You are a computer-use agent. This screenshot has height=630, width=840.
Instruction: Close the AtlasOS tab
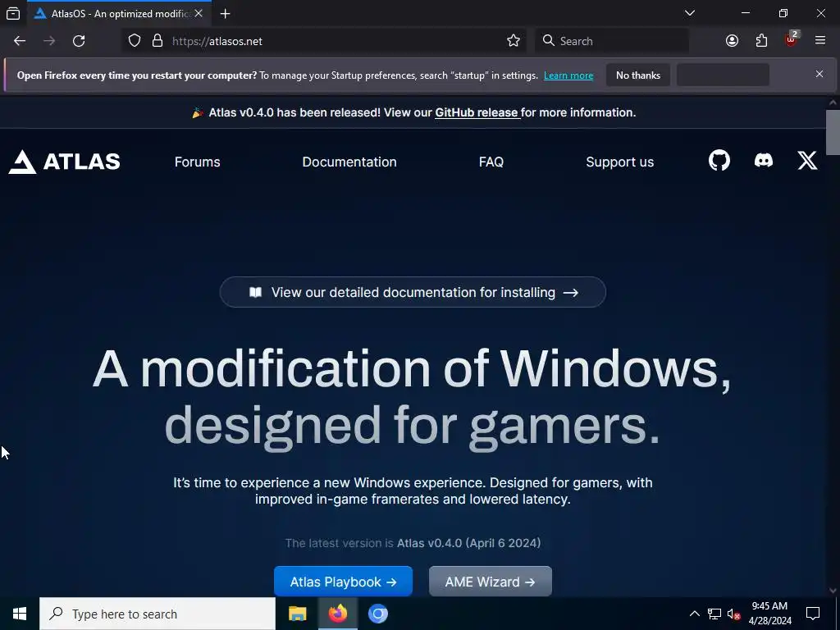pyautogui.click(x=199, y=13)
